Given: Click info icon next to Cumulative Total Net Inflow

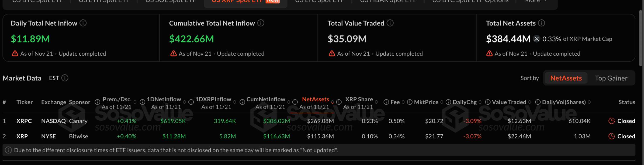Looking at the screenshot, I should [261, 23].
